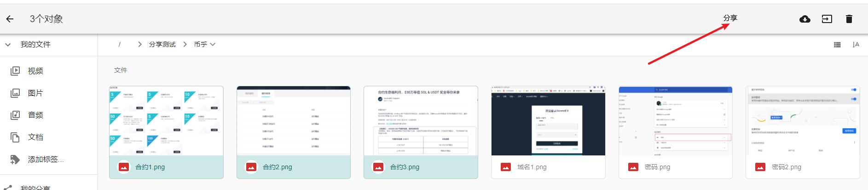Screen dimensions: 868x190
Task: Open the 视频 category
Action: [35, 71]
